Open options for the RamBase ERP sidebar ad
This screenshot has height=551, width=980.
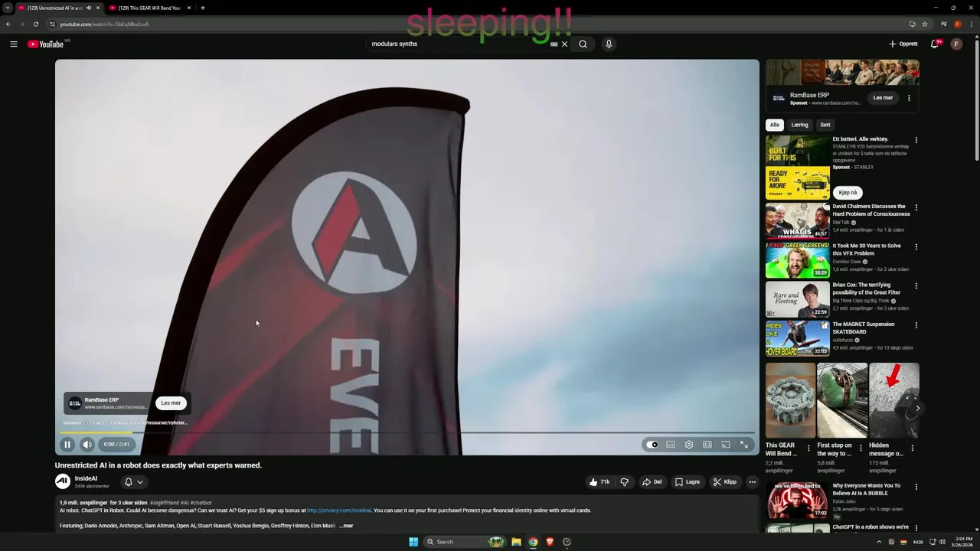tap(909, 98)
